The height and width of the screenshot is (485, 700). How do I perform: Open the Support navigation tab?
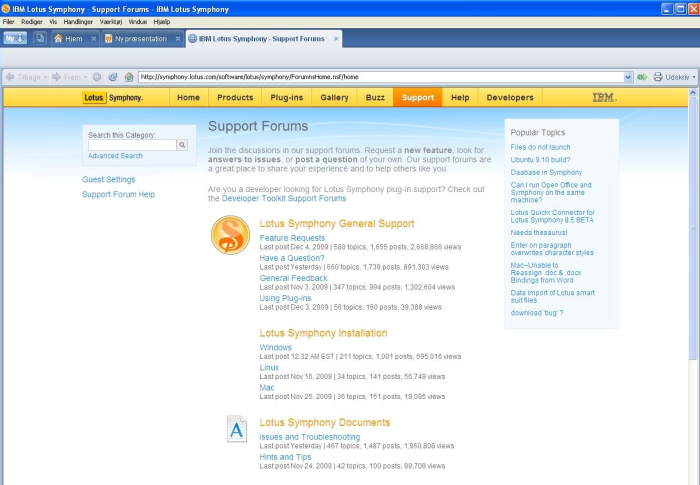(x=418, y=97)
